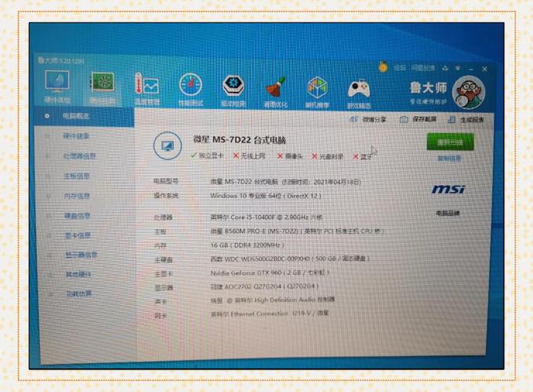
Task: Open the 硬件检测 hardware detection tab icon
Action: (102, 87)
